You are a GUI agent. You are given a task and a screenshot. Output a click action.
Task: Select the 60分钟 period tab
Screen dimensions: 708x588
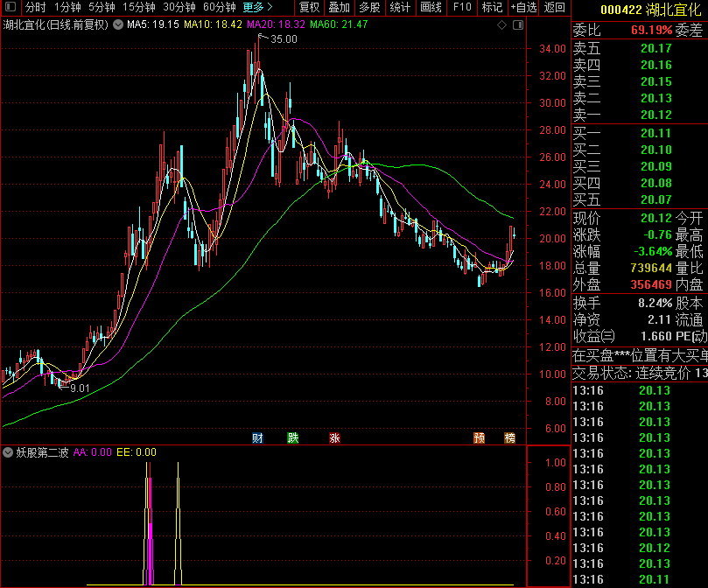(x=219, y=7)
